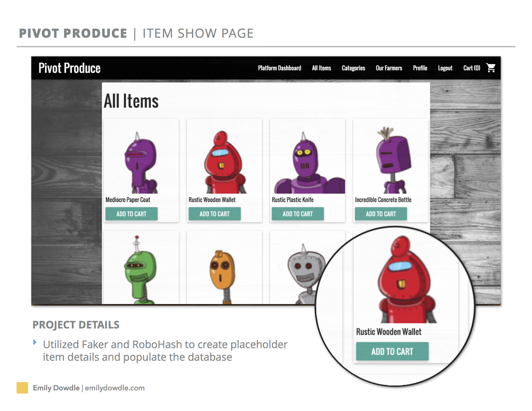This screenshot has height=411, width=532.
Task: Go to the Pivot Produce home logo
Action: [70, 68]
